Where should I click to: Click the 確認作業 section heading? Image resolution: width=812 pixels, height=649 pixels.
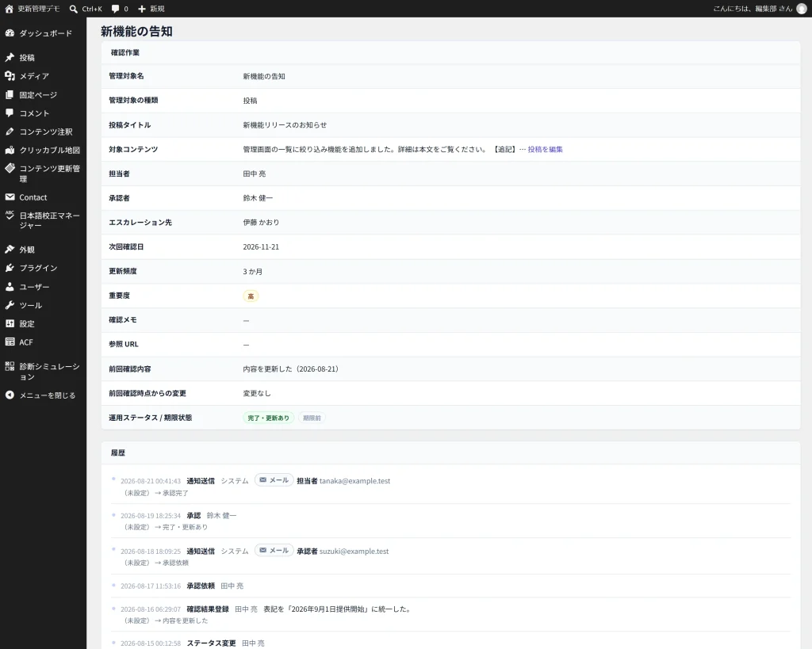click(125, 52)
